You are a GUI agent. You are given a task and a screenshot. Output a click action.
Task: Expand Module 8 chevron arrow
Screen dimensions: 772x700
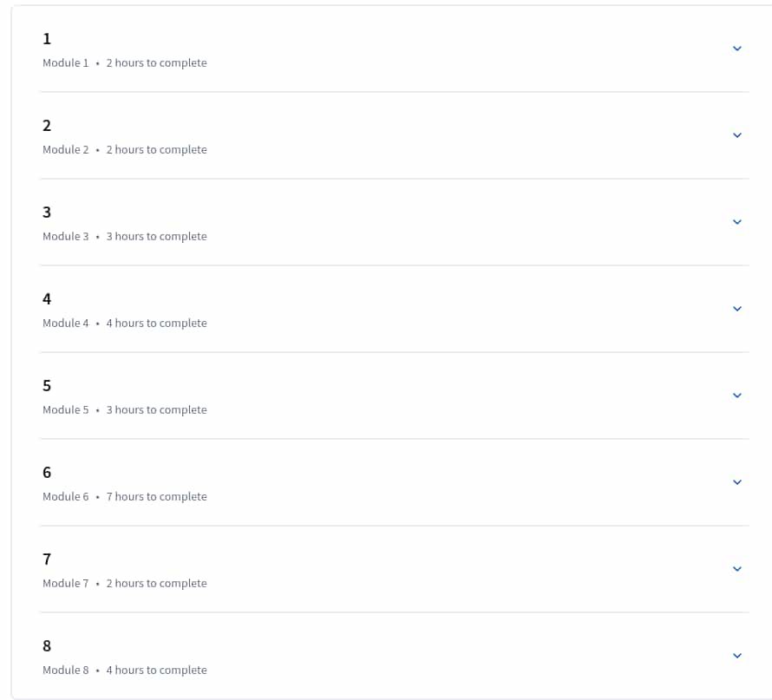point(737,655)
